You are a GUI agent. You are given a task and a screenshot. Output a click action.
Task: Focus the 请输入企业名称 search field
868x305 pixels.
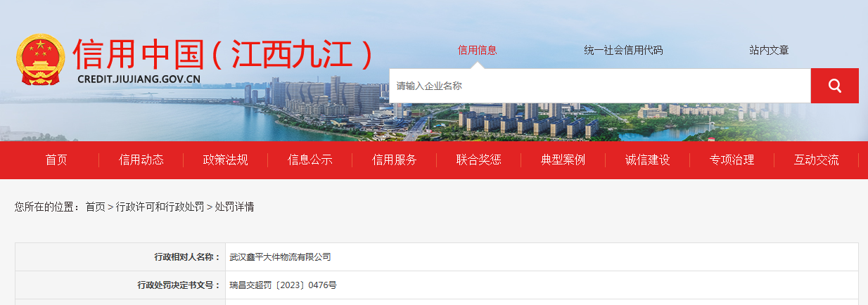[600, 86]
